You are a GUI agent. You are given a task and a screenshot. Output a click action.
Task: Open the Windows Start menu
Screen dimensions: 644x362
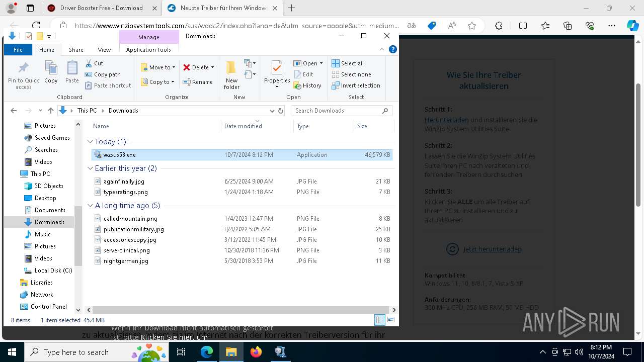click(x=12, y=352)
